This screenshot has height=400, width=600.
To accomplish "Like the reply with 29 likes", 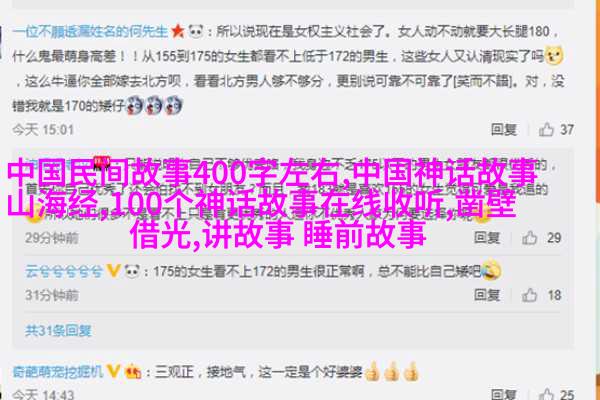I will 530,238.
